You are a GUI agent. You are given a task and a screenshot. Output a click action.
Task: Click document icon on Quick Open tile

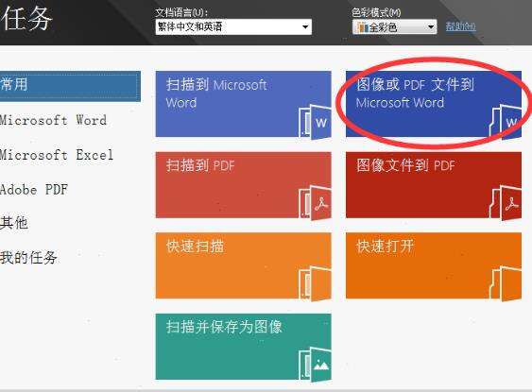[506, 283]
